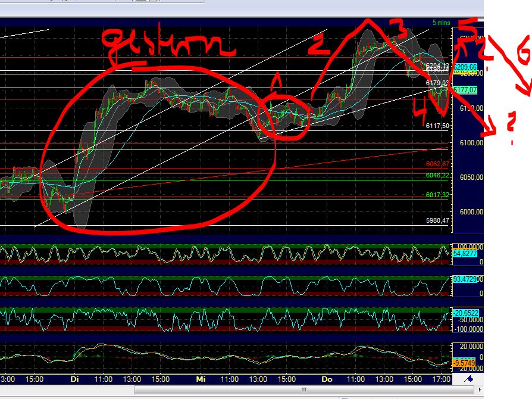Expand the 6117,50 price level label
This screenshot has width=532, height=399.
[436, 126]
